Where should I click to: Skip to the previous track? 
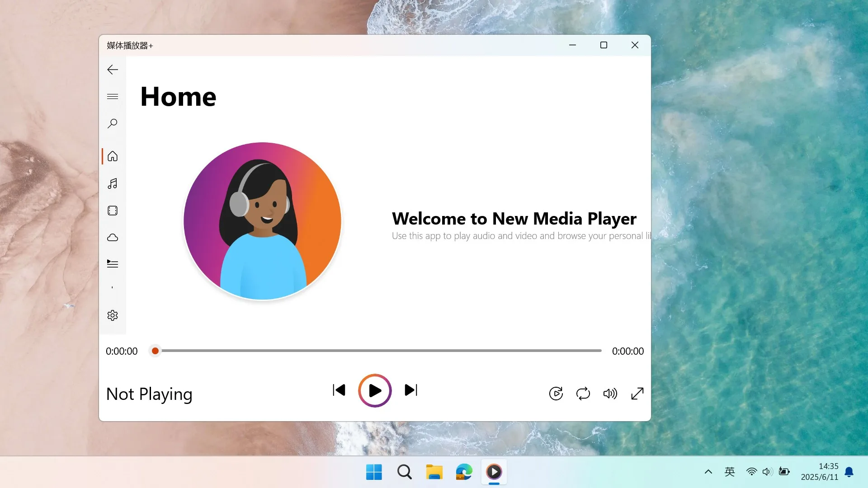[x=339, y=390]
